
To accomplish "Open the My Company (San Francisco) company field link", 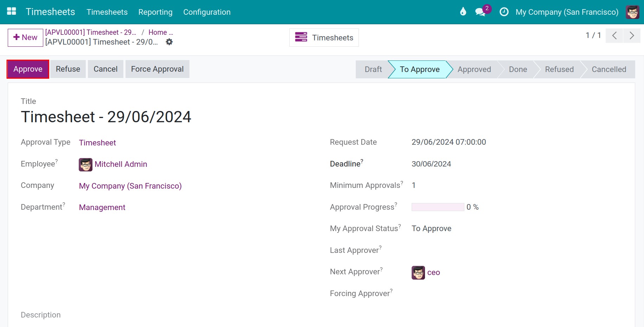I will 130,186.
